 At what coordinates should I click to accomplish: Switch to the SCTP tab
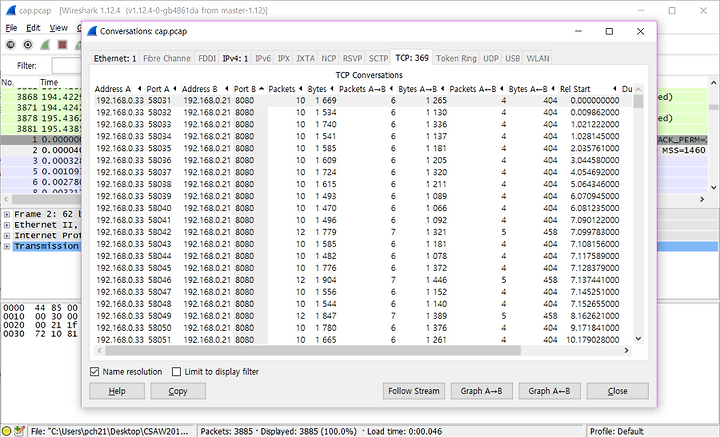378,58
